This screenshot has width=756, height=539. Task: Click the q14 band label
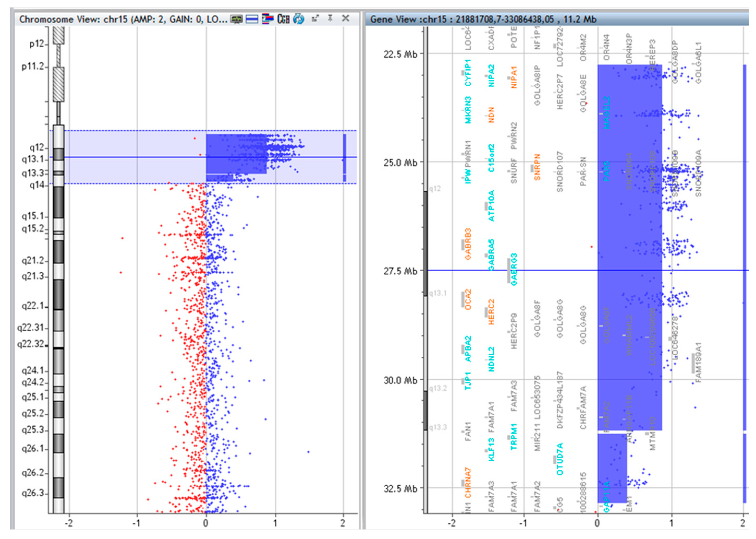click(37, 185)
